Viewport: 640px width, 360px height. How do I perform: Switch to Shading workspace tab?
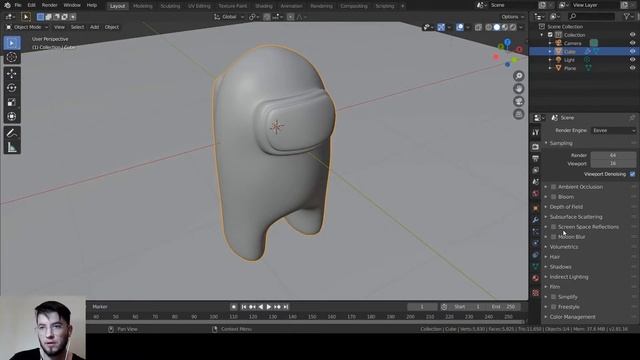264,6
